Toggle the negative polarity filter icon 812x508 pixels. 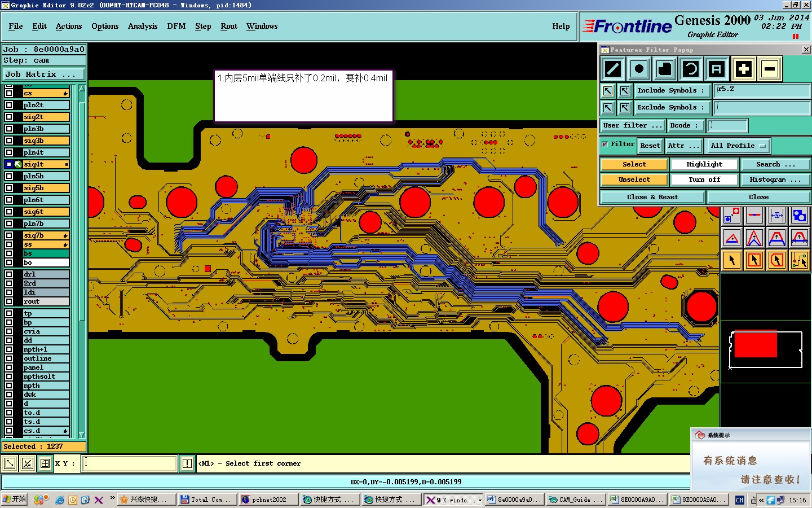770,69
